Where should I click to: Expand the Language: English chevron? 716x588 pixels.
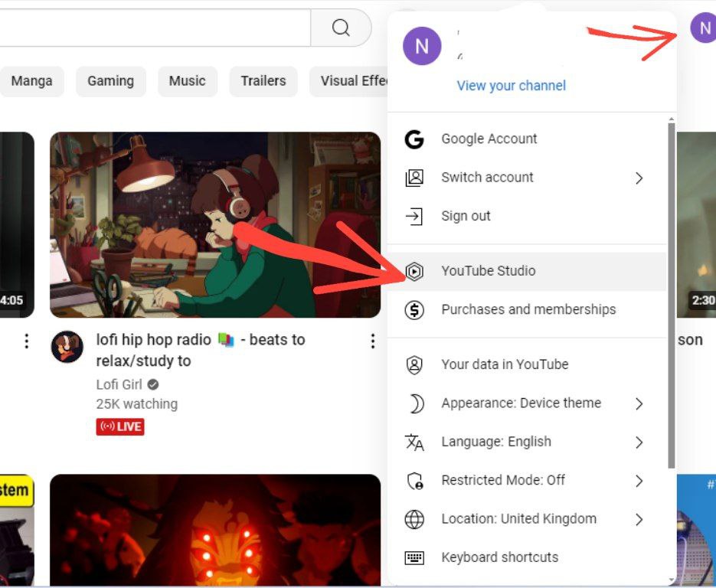(639, 443)
